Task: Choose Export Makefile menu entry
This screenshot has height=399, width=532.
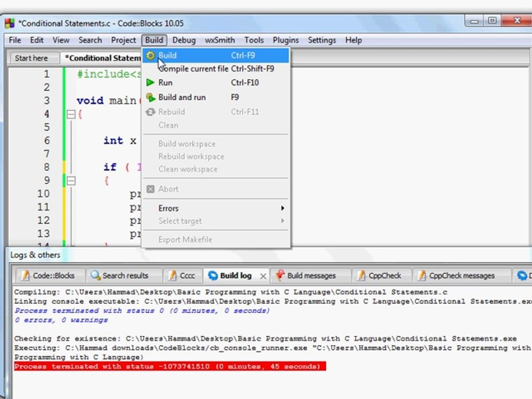Action: [x=216, y=239]
